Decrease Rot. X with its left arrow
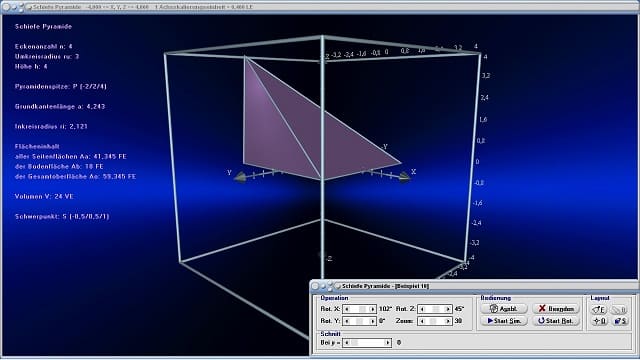 (x=347, y=309)
